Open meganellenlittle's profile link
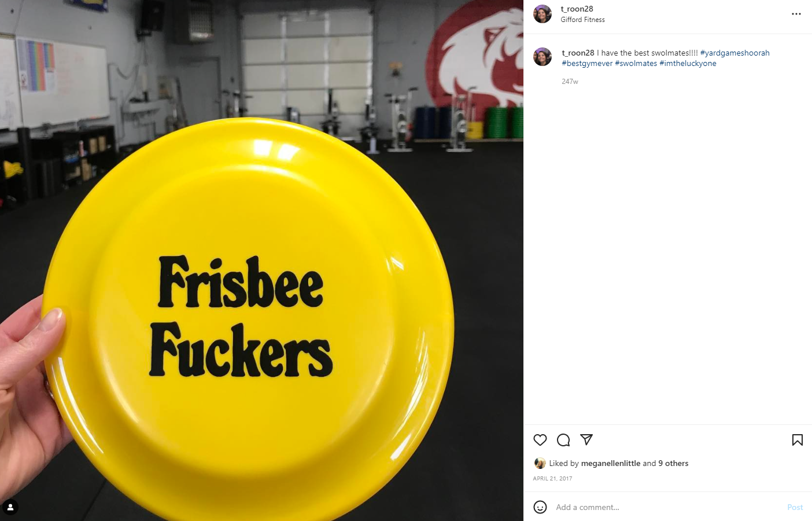The width and height of the screenshot is (812, 521). click(x=610, y=463)
